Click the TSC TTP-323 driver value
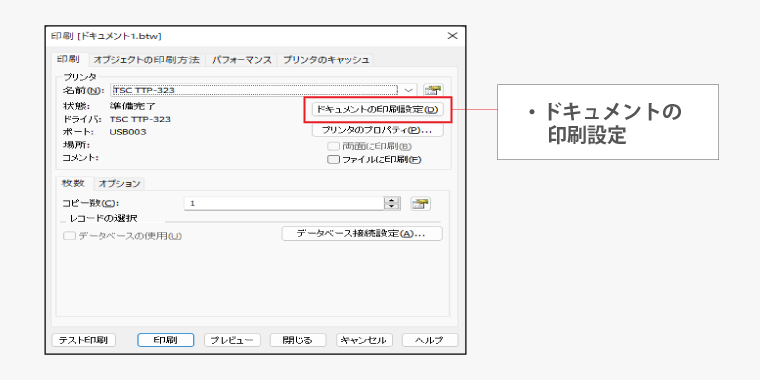The width and height of the screenshot is (760, 380). tap(140, 119)
